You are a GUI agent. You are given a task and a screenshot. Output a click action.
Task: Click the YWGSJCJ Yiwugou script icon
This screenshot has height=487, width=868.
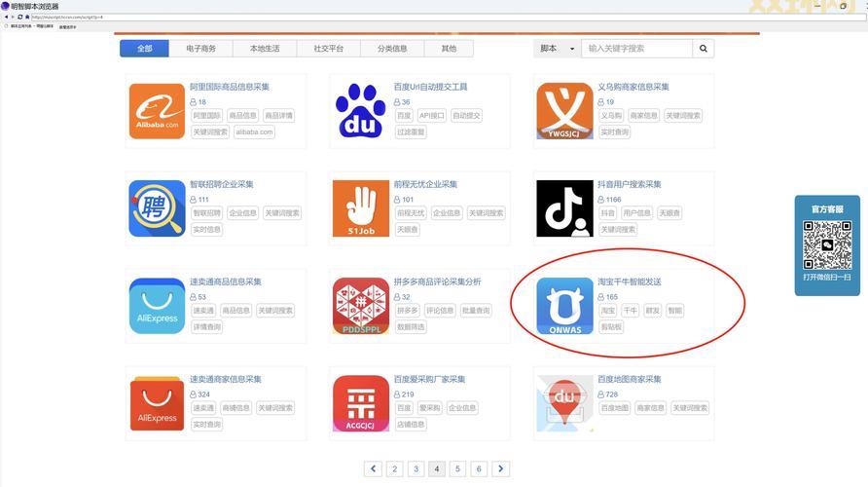(x=564, y=111)
